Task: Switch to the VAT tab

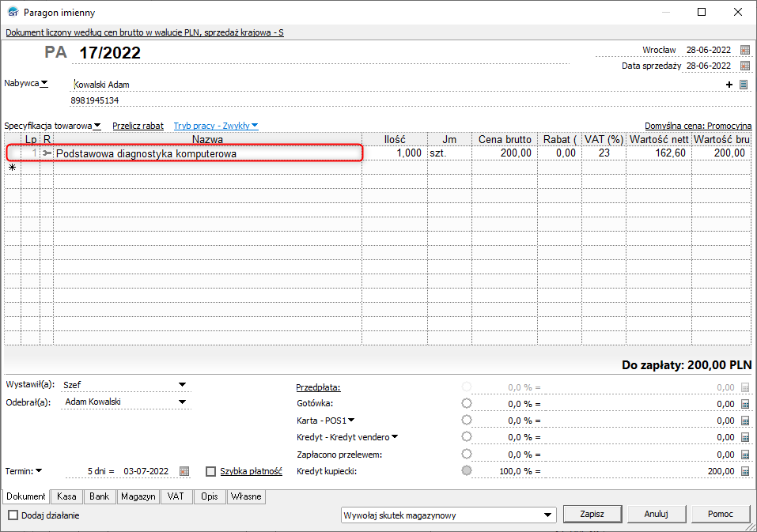Action: 176,496
